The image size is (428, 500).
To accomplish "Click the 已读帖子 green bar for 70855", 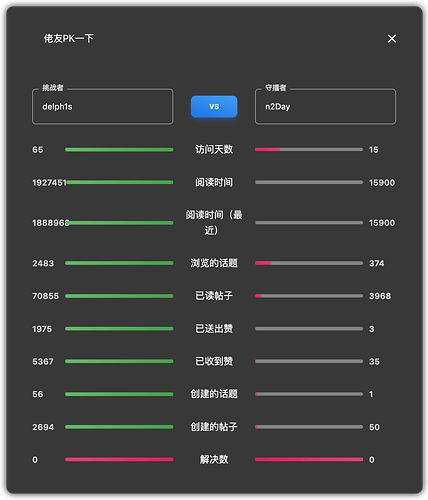I will click(119, 296).
